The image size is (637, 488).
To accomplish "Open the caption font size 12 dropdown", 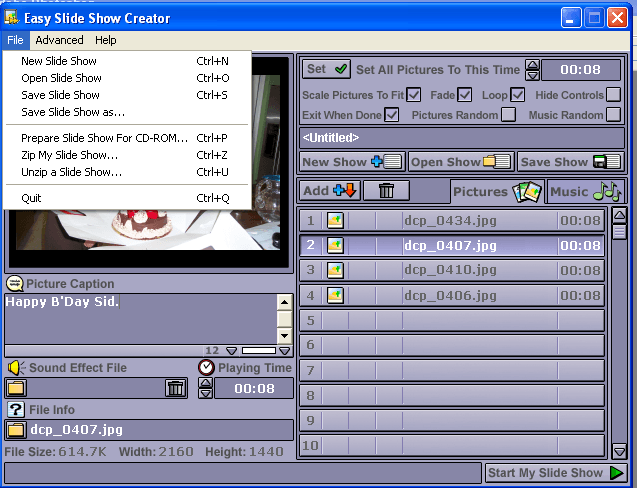I will pyautogui.click(x=231, y=351).
